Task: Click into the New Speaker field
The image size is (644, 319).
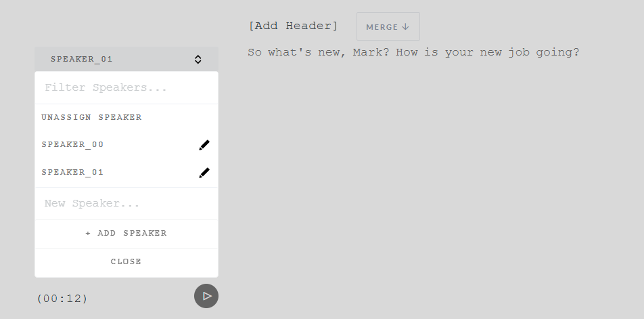Action: click(127, 203)
